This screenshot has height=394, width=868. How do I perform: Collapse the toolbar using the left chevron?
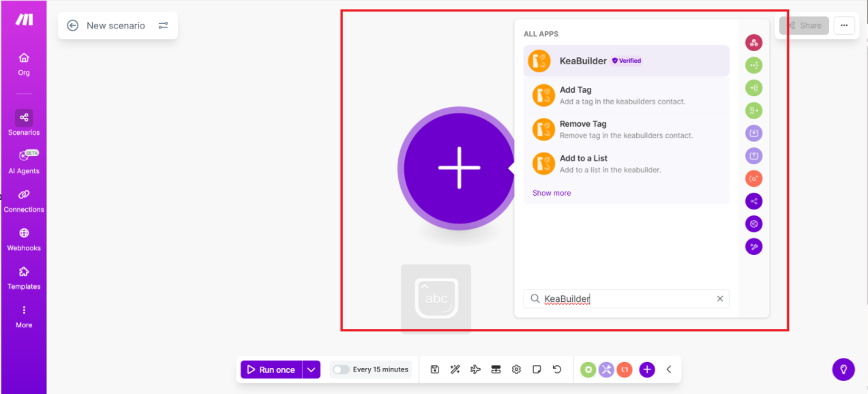[669, 369]
